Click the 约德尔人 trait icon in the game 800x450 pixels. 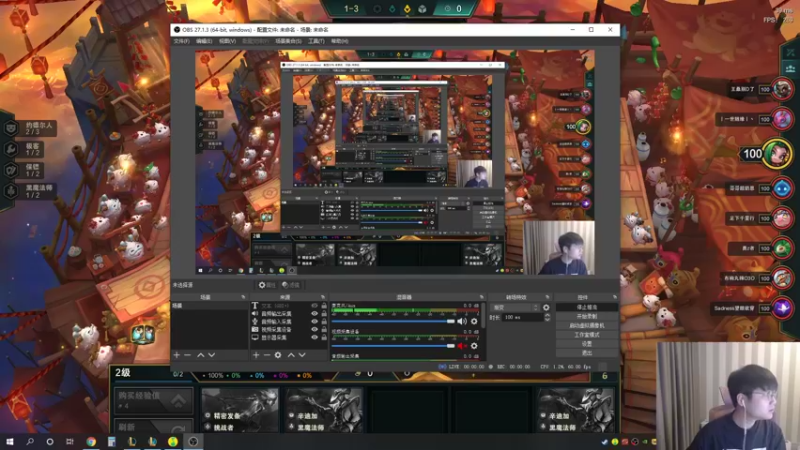point(11,128)
